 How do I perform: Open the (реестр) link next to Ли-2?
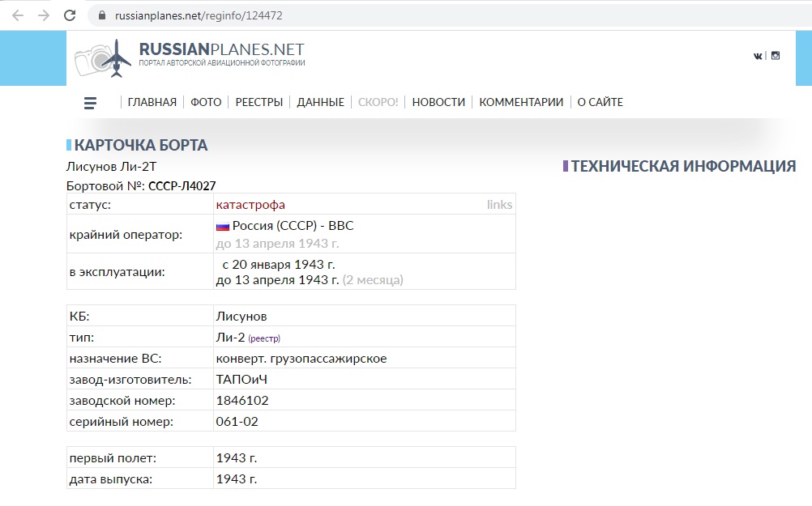pyautogui.click(x=264, y=339)
